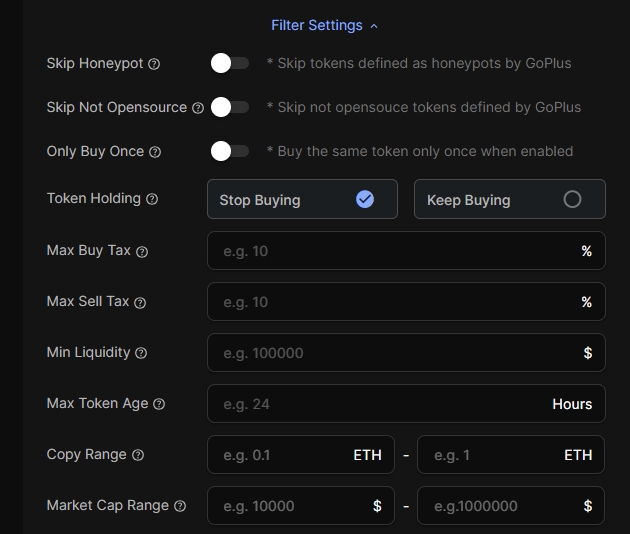This screenshot has height=534, width=630.
Task: Select the Keep Buying option
Action: point(510,199)
